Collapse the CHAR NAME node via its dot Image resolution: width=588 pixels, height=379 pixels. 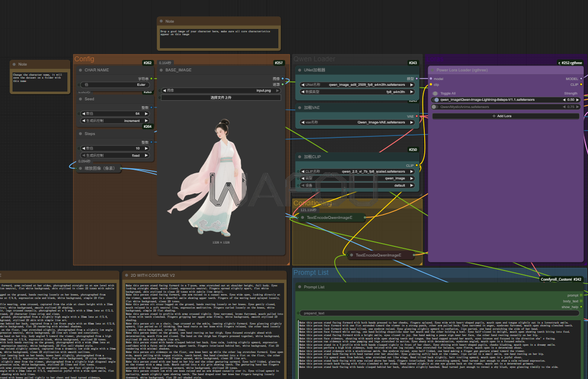80,70
